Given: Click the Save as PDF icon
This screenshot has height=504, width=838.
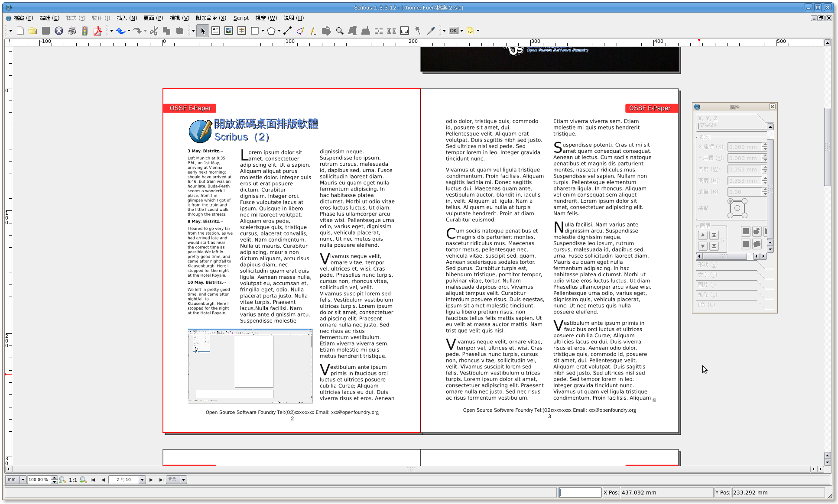Looking at the screenshot, I should [x=97, y=31].
